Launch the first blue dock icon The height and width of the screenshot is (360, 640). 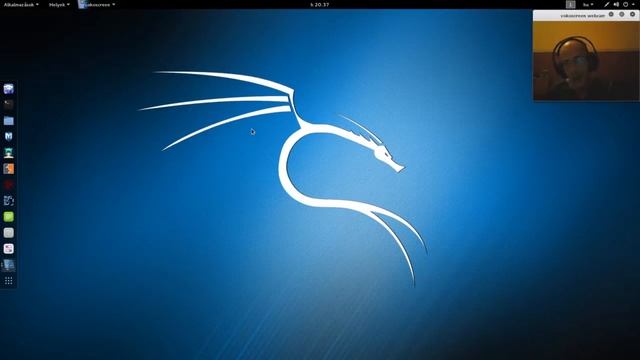click(x=9, y=89)
